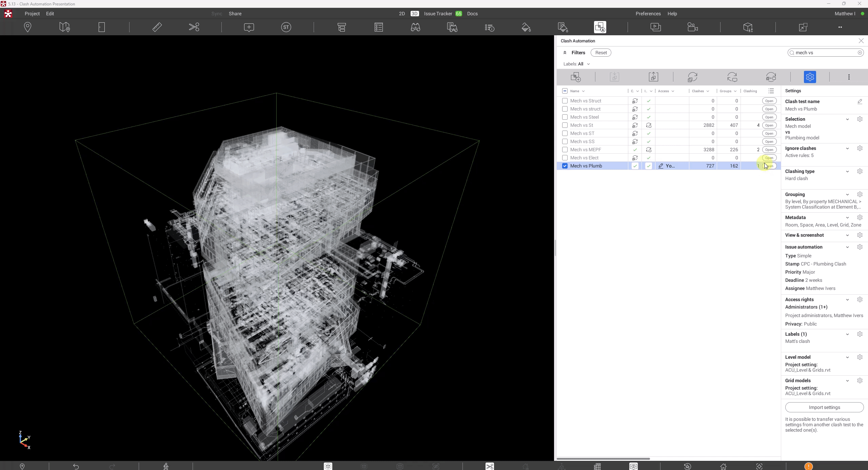
Task: Toggle the blue settings gear button
Action: (810, 77)
